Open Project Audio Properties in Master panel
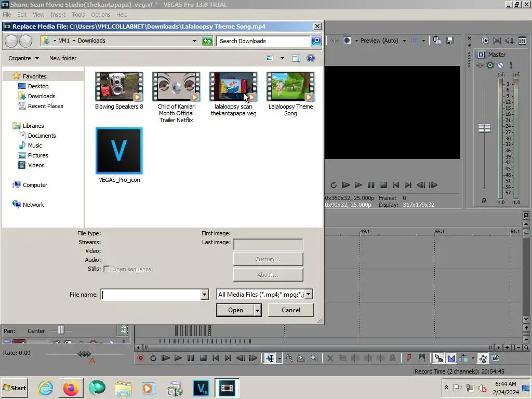 click(x=485, y=41)
